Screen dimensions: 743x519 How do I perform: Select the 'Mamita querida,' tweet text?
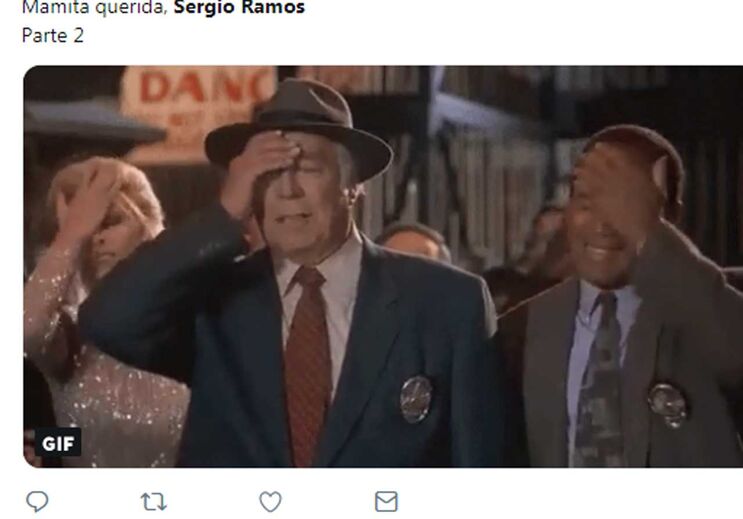tap(95, 7)
